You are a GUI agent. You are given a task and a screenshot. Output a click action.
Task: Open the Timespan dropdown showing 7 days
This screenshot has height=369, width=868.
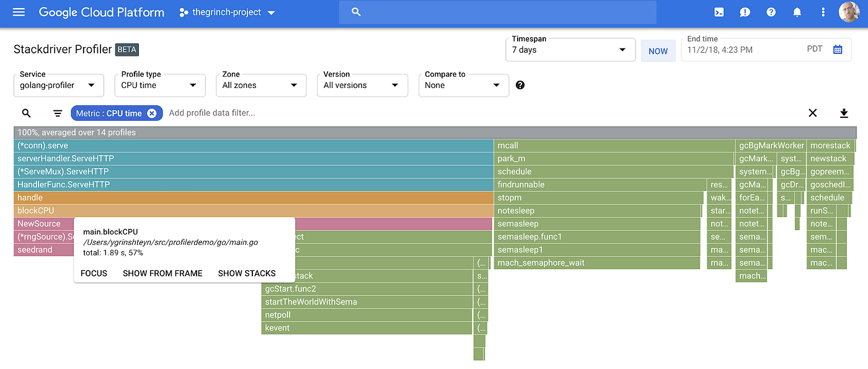click(x=570, y=50)
